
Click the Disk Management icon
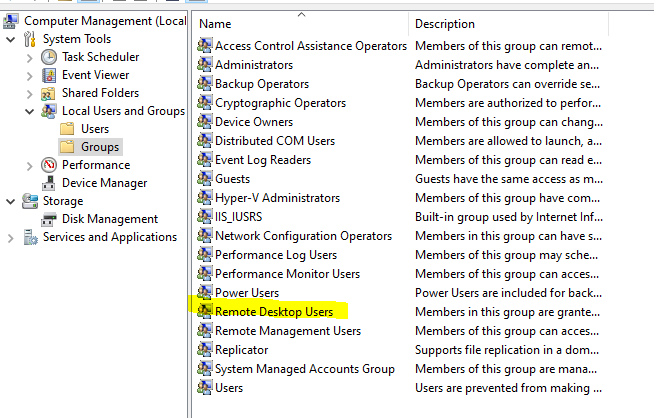coord(49,219)
